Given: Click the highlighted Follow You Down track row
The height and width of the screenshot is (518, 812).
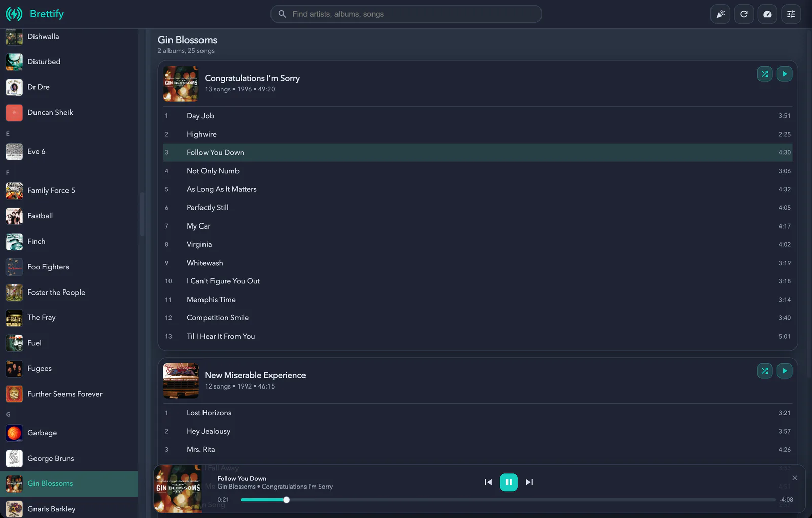Looking at the screenshot, I should pyautogui.click(x=478, y=152).
